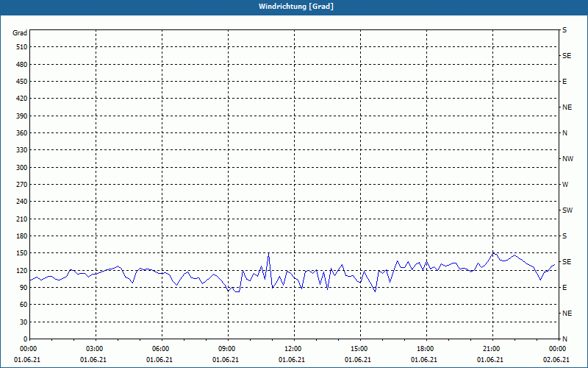The height and width of the screenshot is (368, 588).
Task: Pick the 01.06.21 date under 18:00
Action: (424, 360)
